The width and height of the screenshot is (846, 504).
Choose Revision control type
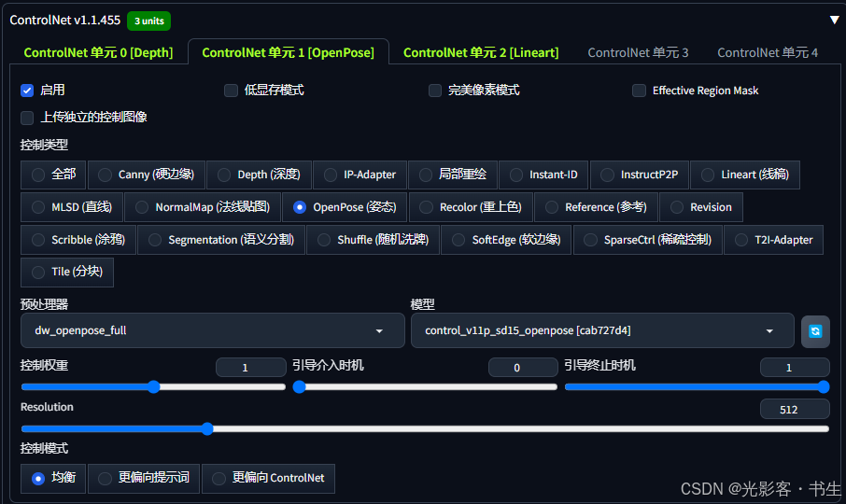(x=701, y=207)
